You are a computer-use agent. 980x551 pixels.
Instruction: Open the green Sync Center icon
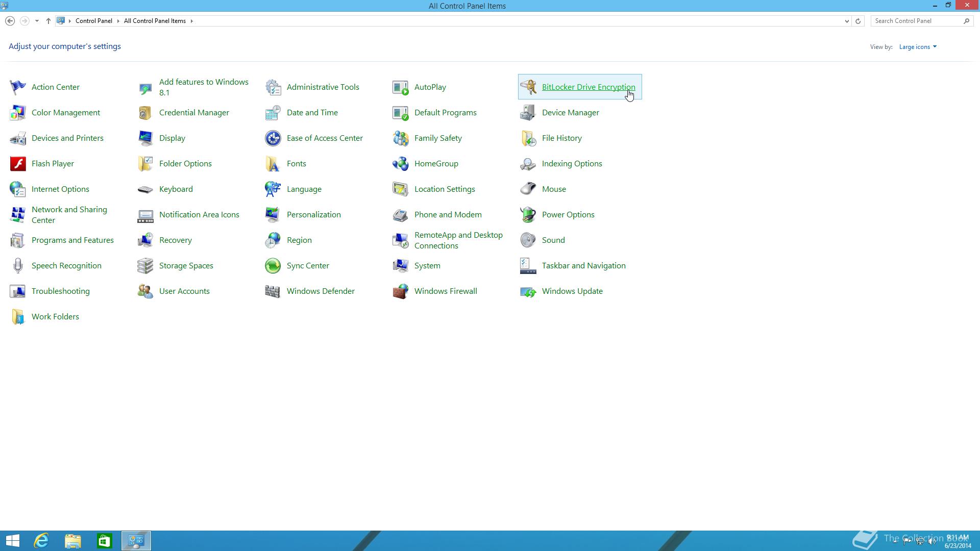(x=273, y=266)
